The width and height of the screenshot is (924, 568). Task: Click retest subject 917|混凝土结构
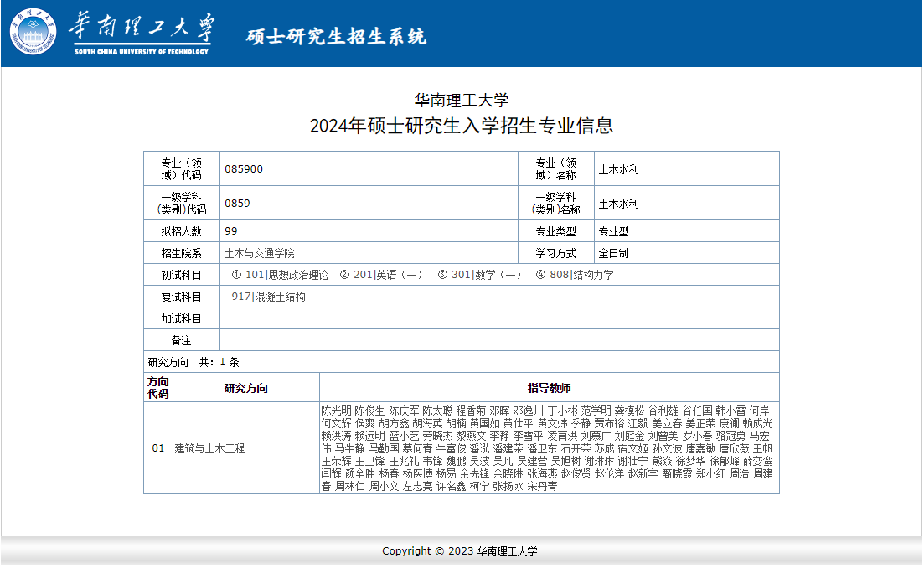pos(269,297)
